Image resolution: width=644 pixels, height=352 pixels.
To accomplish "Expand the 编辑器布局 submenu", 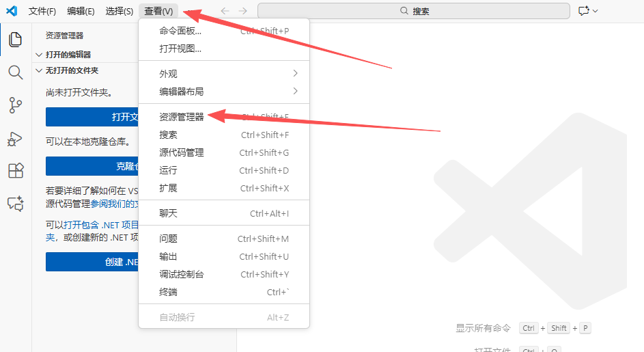I will 224,92.
